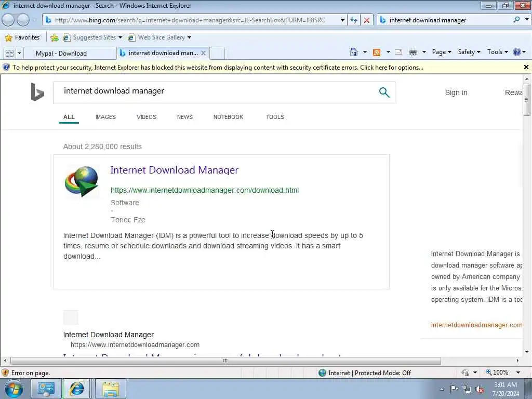This screenshot has width=532, height=399.
Task: Close the information bar
Action: point(526,67)
